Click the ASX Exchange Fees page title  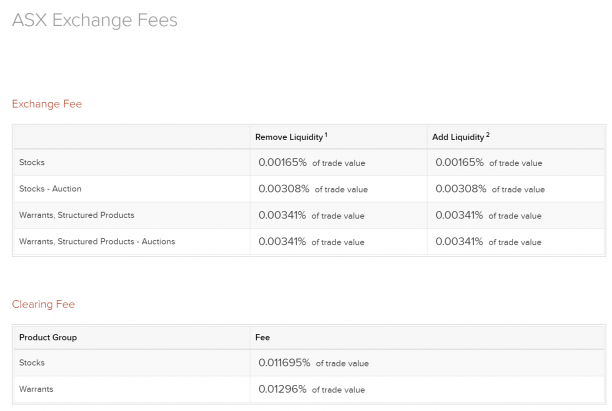[94, 20]
